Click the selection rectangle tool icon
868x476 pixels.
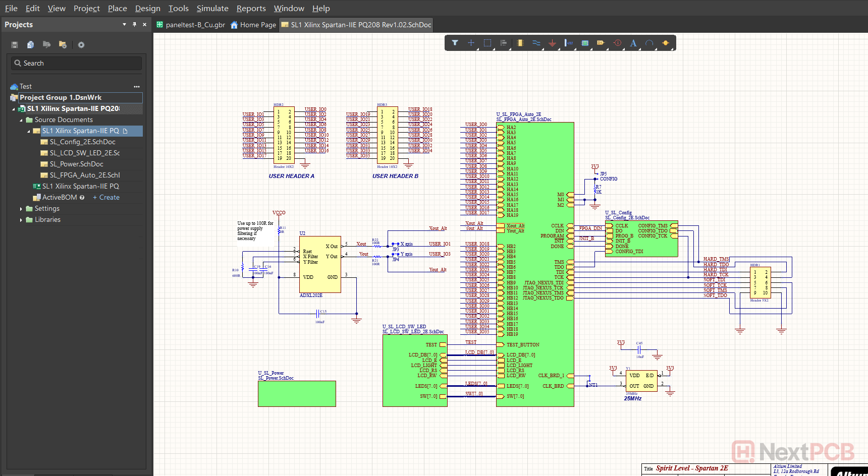pos(487,43)
